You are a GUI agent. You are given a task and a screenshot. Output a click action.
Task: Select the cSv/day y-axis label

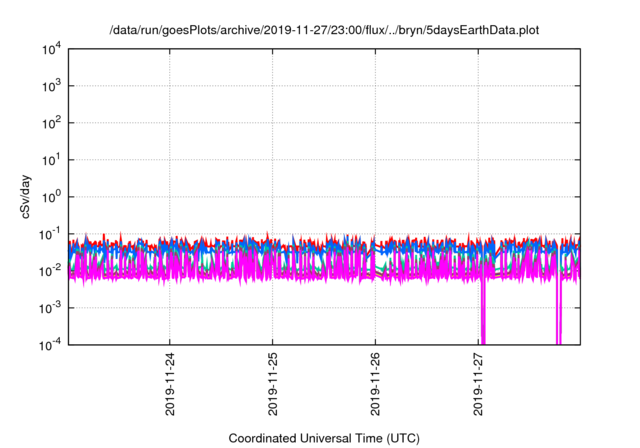(x=25, y=197)
